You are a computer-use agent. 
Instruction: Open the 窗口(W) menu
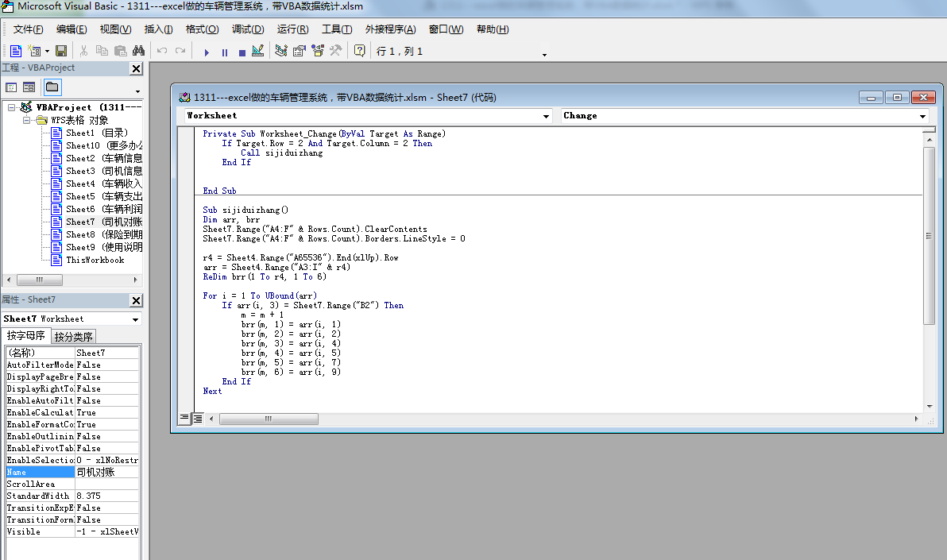(446, 29)
